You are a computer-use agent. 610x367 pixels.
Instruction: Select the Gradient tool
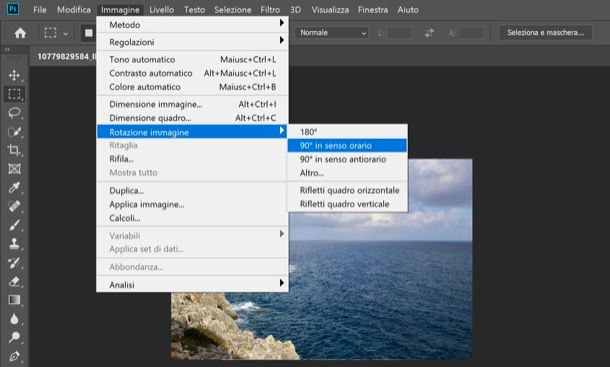tap(14, 300)
